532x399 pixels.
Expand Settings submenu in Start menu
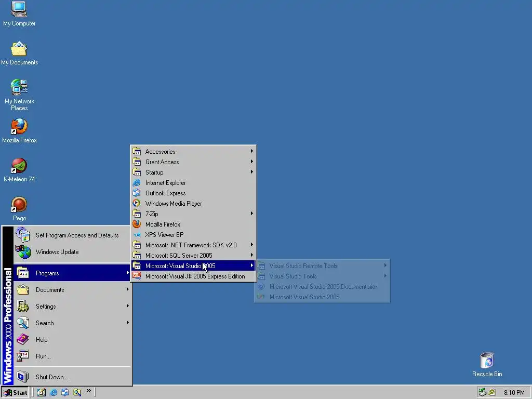[72, 307]
